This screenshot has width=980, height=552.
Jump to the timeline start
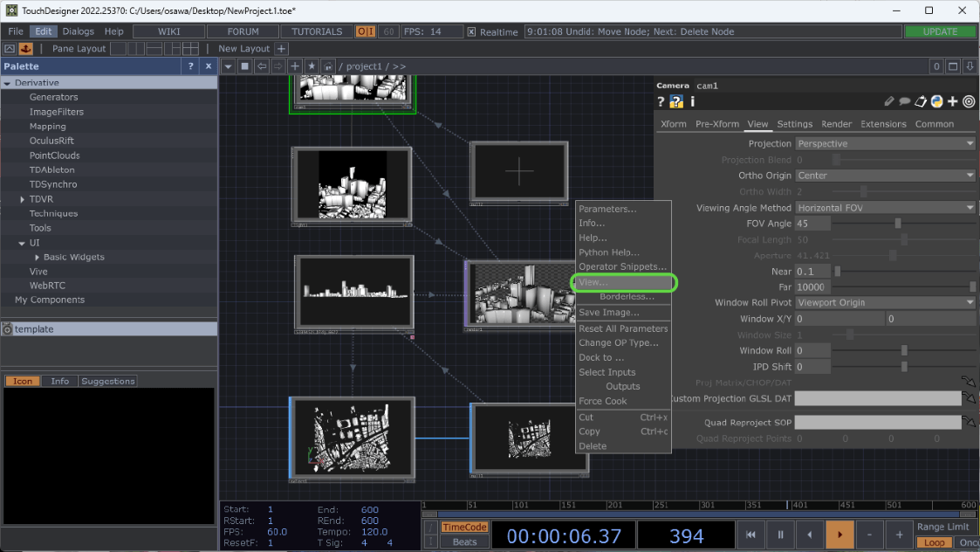(x=750, y=535)
